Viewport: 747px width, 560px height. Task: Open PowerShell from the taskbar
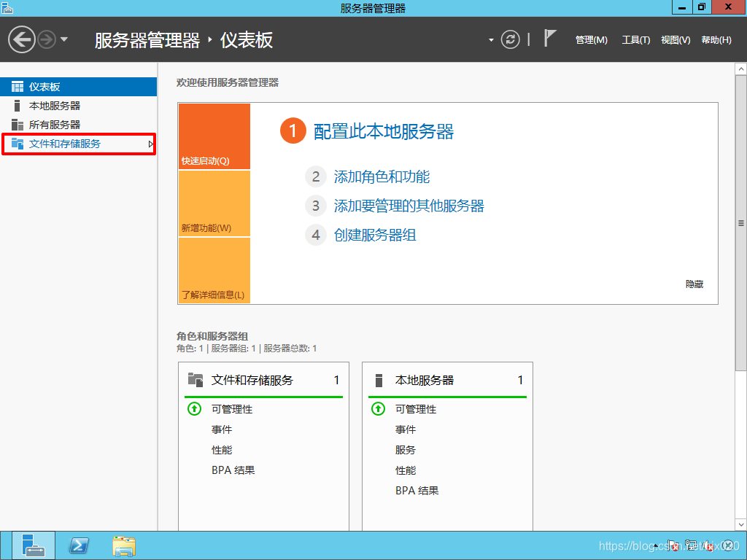79,545
